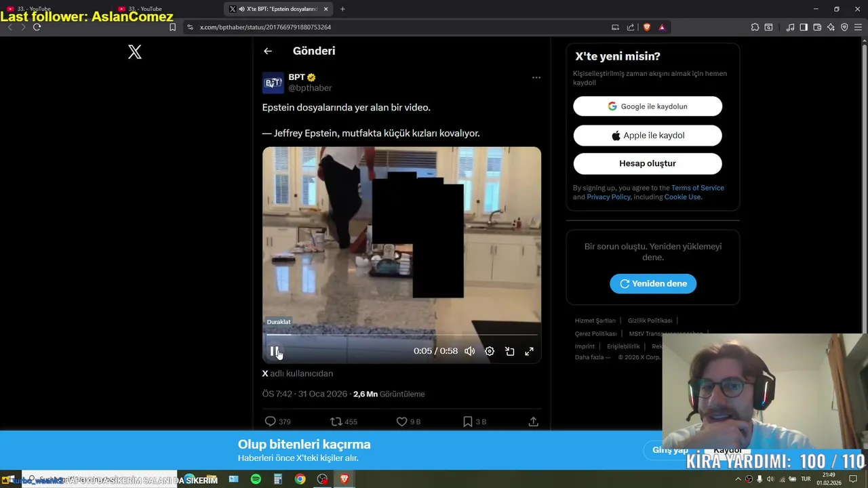Viewport: 868px width, 488px height.
Task: Open Gizlilik Politikası footer link
Action: click(x=650, y=321)
